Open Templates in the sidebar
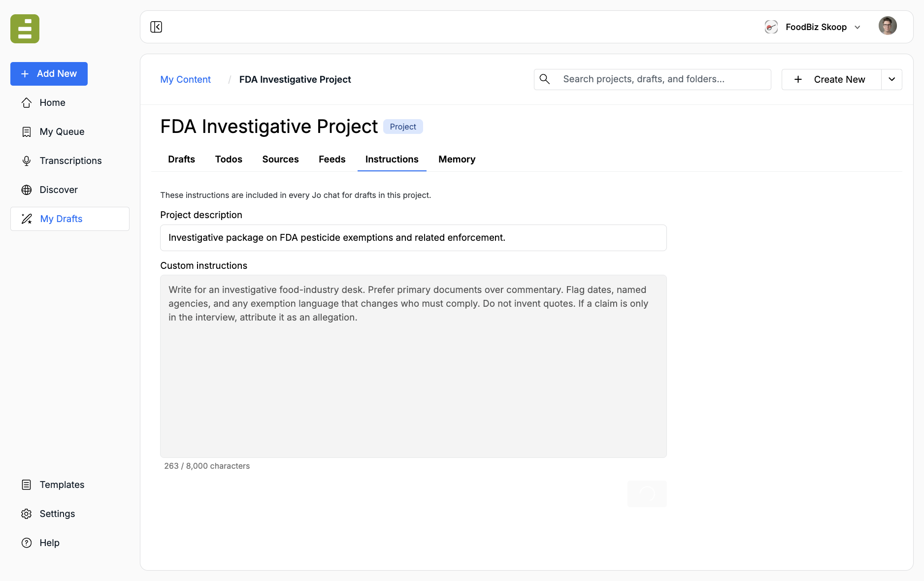Image resolution: width=924 pixels, height=581 pixels. pos(70,484)
